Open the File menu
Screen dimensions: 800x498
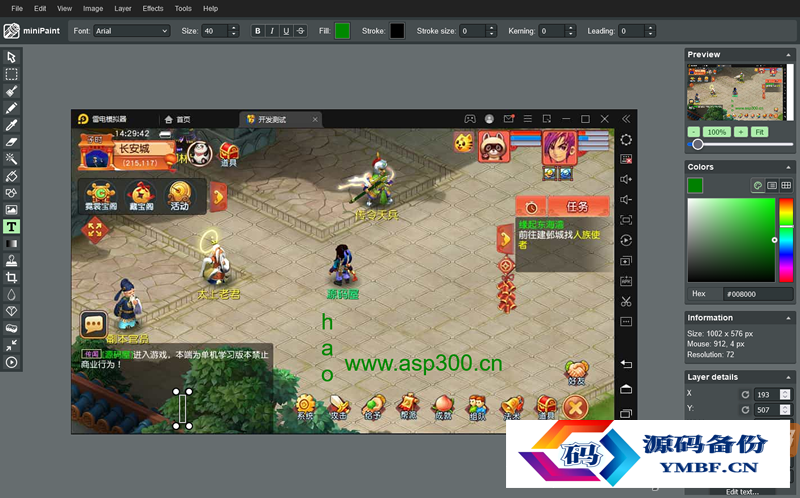point(17,9)
